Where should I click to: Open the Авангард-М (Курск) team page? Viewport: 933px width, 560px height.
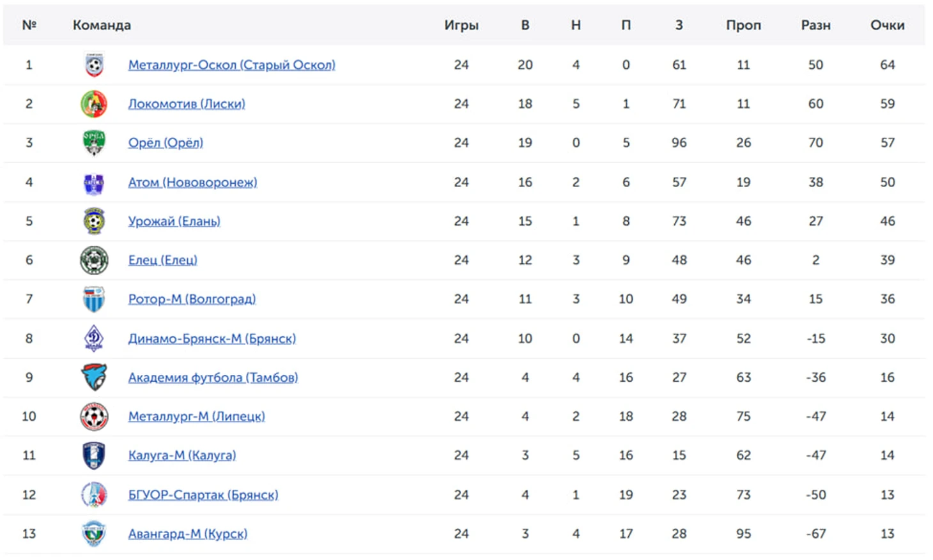point(188,534)
